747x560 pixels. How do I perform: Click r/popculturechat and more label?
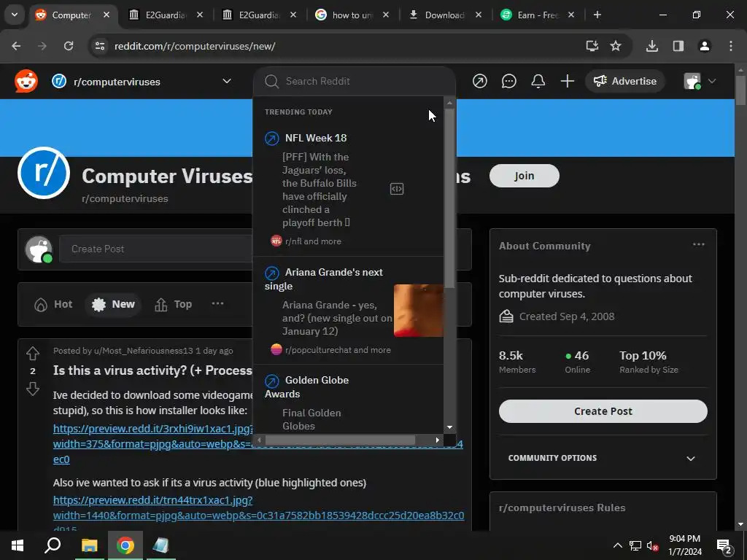pos(338,350)
